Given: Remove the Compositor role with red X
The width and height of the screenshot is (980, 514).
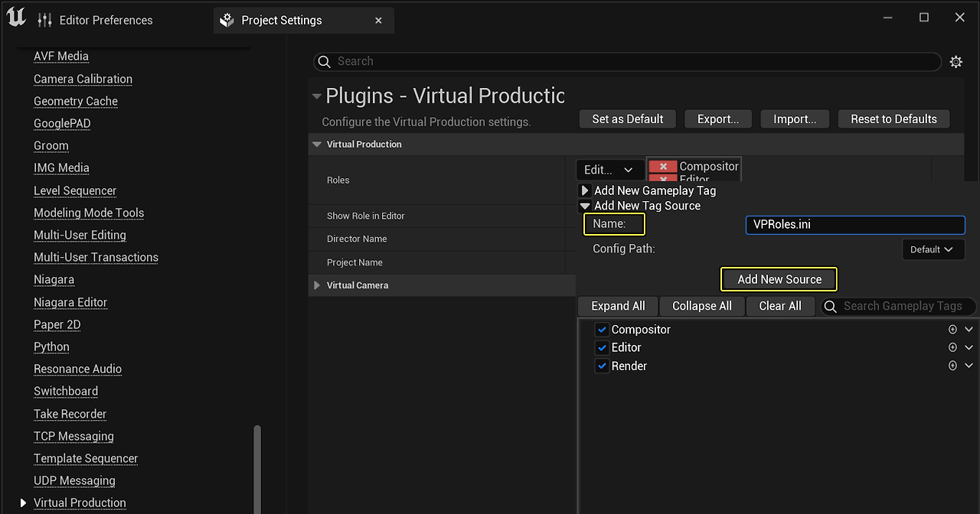Looking at the screenshot, I should [x=663, y=166].
